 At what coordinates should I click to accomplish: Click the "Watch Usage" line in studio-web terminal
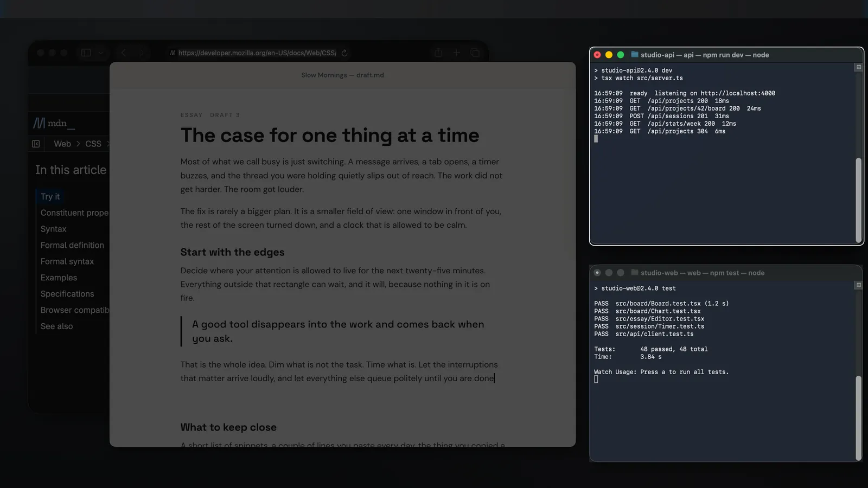point(661,372)
